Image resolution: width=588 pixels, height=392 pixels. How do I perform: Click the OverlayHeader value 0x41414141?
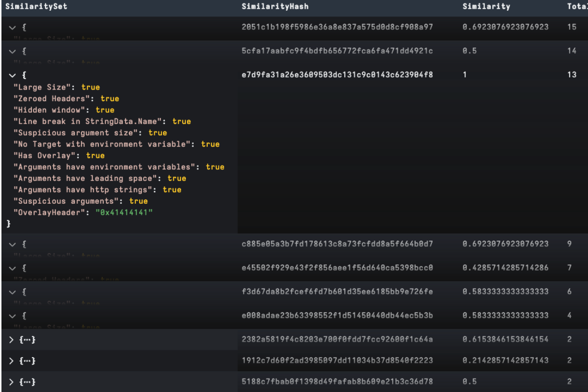pos(124,212)
